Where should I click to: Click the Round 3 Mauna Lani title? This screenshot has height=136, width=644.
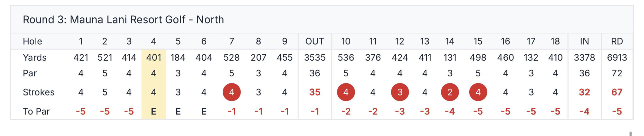(x=123, y=19)
